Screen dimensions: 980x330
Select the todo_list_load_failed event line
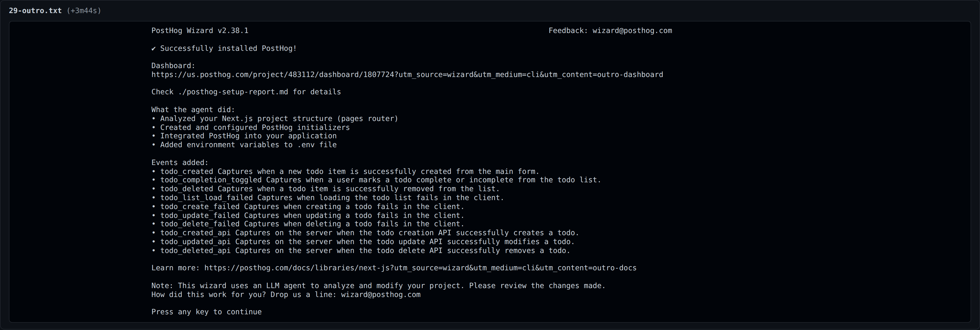click(x=327, y=198)
